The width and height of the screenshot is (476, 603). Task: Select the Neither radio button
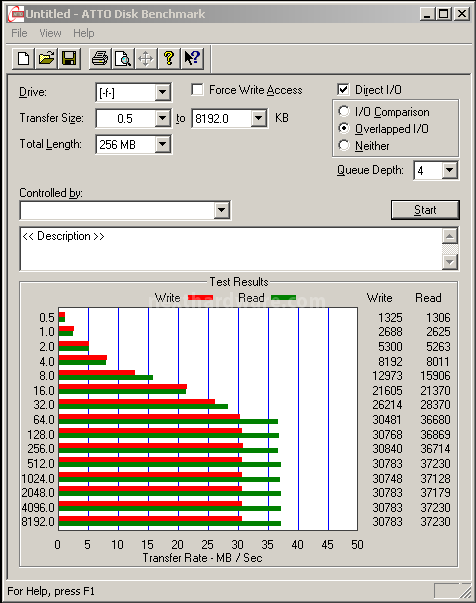point(344,145)
